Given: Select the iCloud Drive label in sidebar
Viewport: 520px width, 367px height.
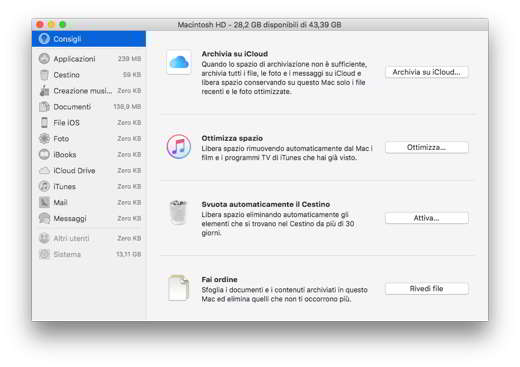Looking at the screenshot, I should [74, 171].
